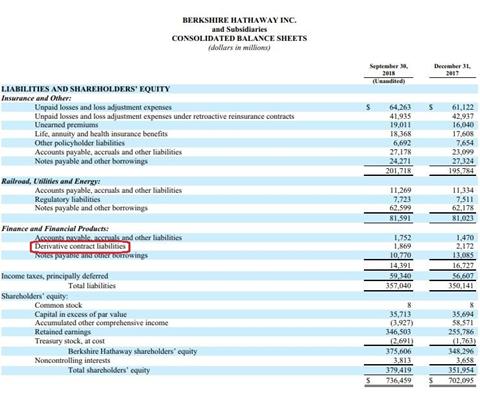The image size is (480, 407).
Task: Click the value 11,269
Action: point(400,190)
